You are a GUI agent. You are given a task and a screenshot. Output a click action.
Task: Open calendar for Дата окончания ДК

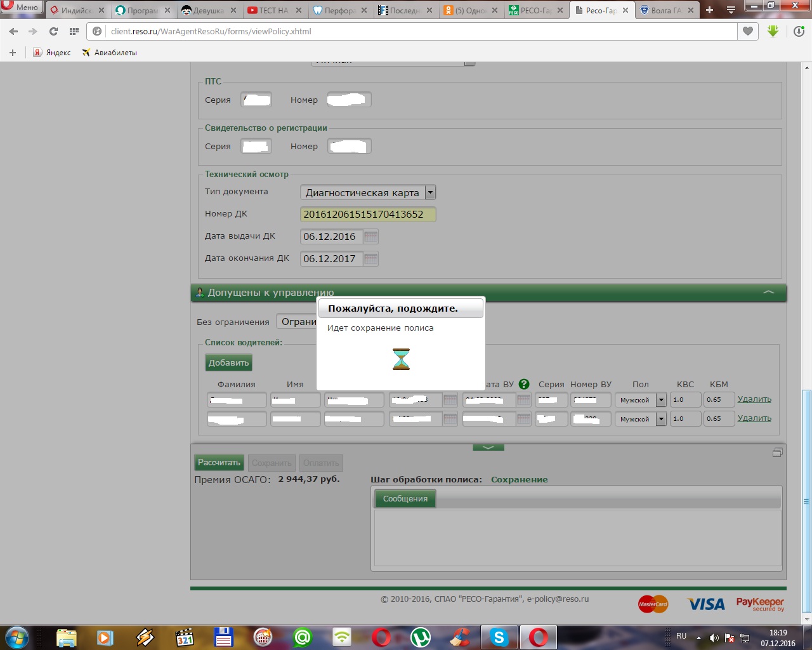(x=371, y=259)
